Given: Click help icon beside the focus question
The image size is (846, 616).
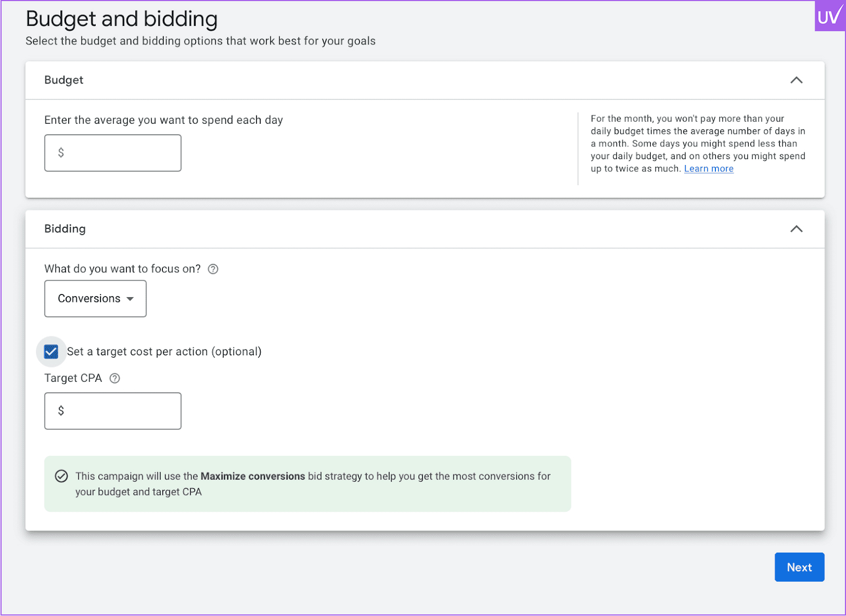Looking at the screenshot, I should tap(213, 269).
